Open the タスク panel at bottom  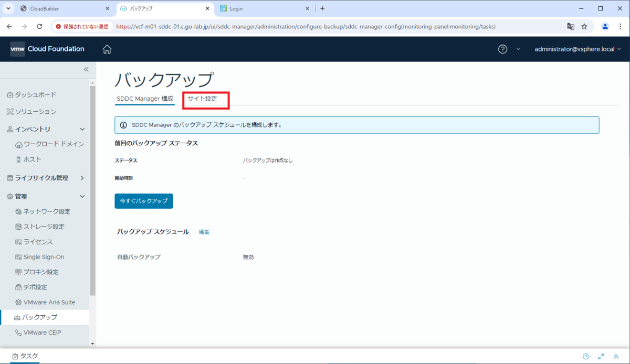click(x=25, y=356)
